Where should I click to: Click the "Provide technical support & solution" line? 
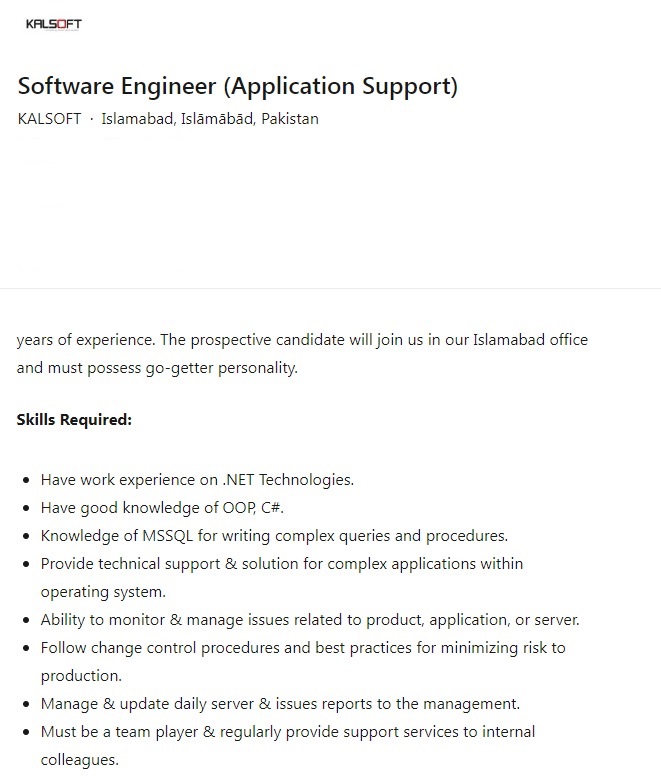tap(281, 563)
